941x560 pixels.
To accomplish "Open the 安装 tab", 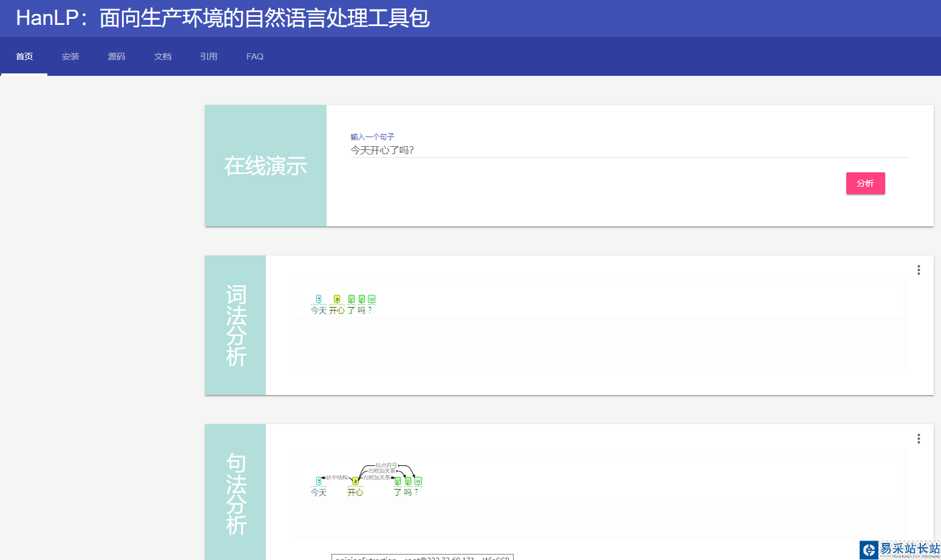I will click(x=70, y=56).
